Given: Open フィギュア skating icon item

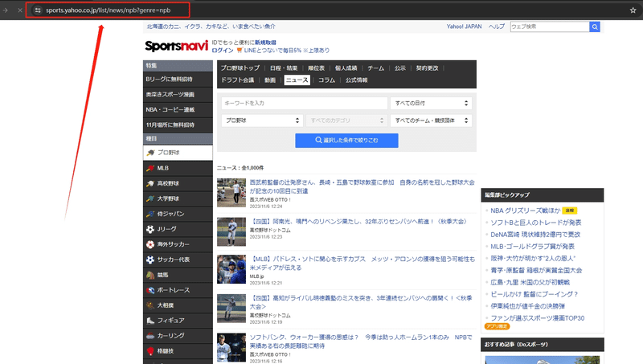Looking at the screenshot, I should 178,320.
